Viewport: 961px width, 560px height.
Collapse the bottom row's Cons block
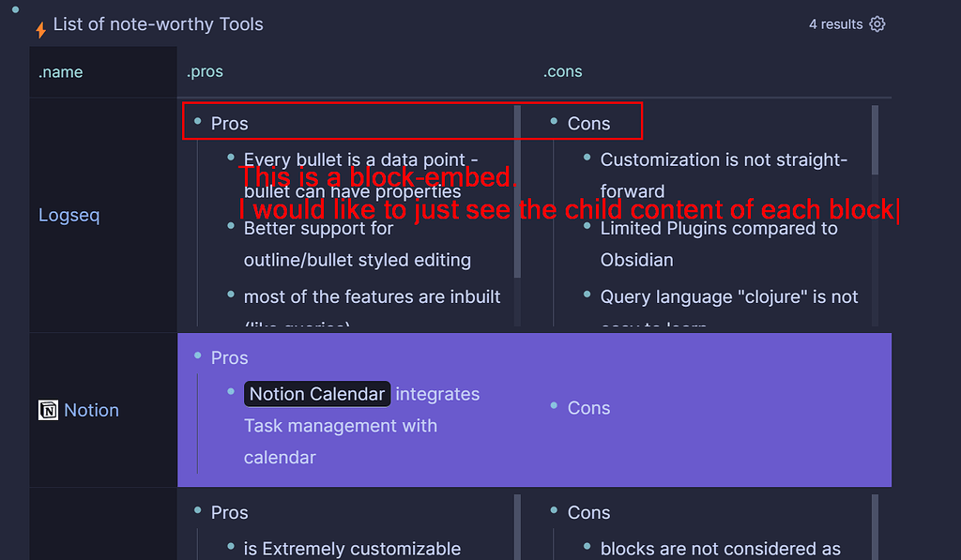552,512
